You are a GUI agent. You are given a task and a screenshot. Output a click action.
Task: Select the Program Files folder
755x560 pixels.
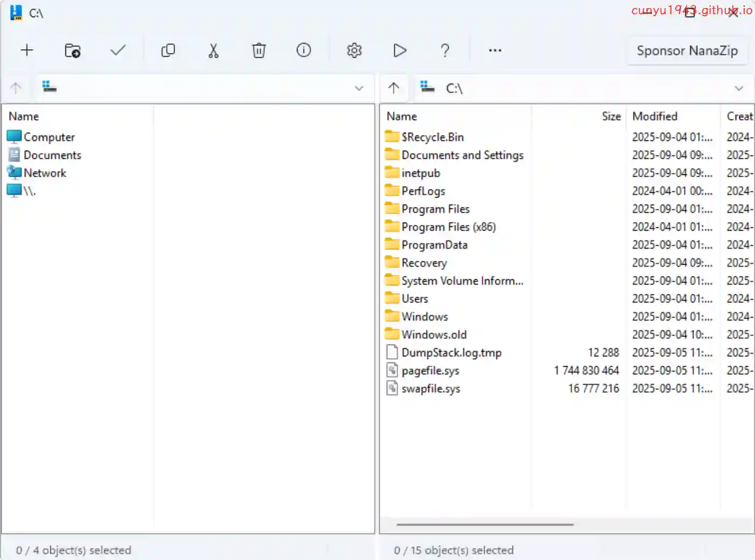[x=435, y=209]
